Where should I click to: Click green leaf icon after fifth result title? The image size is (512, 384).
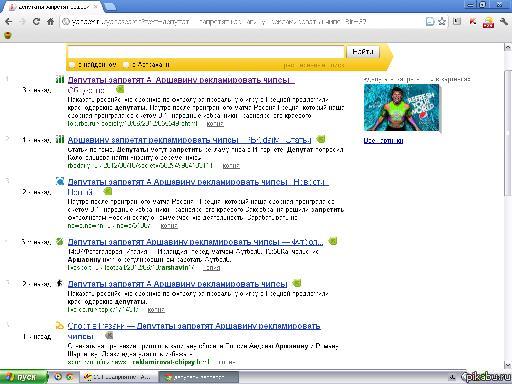tap(297, 283)
